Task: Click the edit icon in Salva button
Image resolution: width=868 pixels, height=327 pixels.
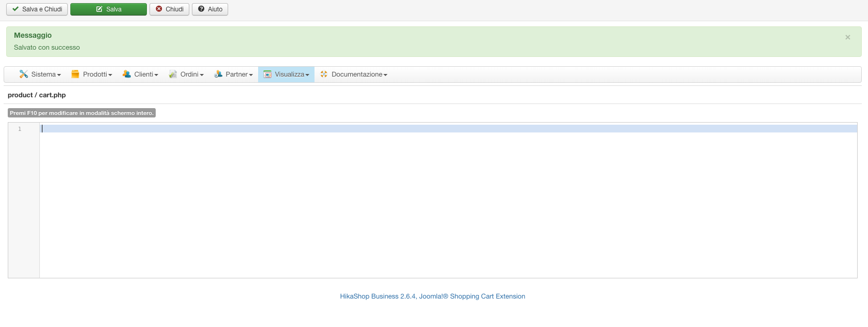Action: point(99,9)
